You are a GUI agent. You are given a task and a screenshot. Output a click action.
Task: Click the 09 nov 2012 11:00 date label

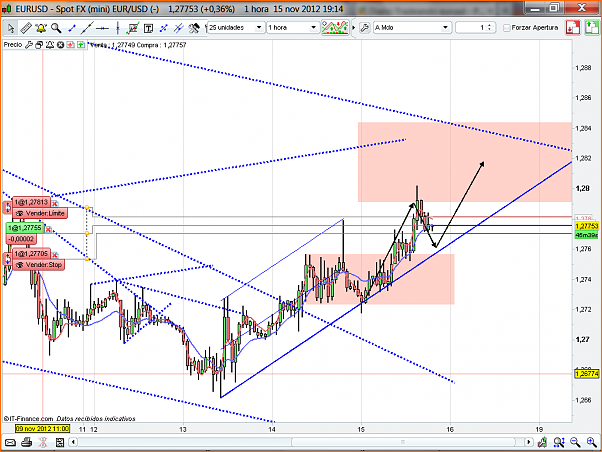[42, 429]
